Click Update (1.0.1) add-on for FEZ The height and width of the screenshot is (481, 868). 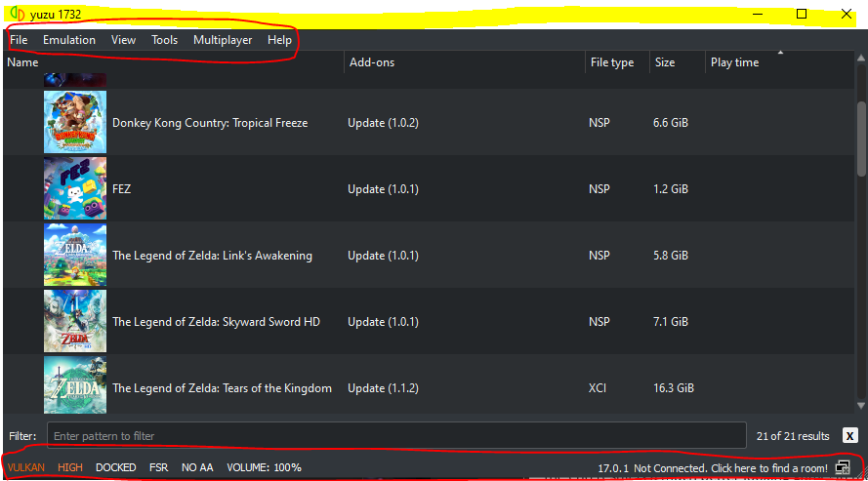click(383, 189)
